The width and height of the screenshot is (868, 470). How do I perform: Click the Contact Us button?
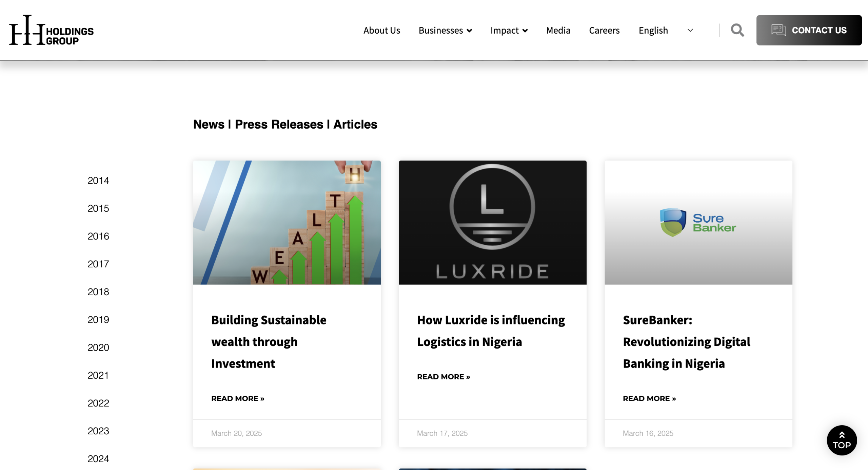(x=809, y=30)
